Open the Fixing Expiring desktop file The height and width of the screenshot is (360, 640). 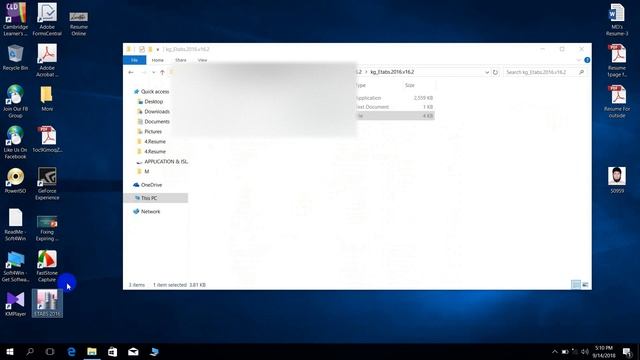point(47,228)
